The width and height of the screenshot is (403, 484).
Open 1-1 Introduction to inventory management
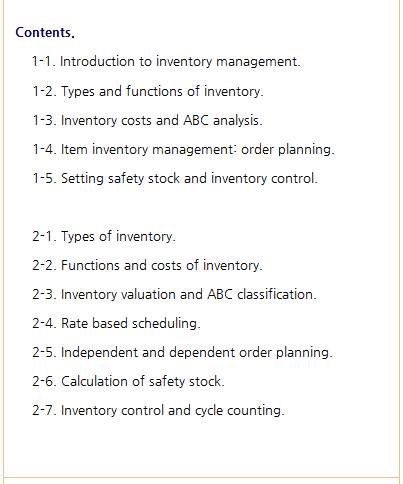(x=166, y=62)
